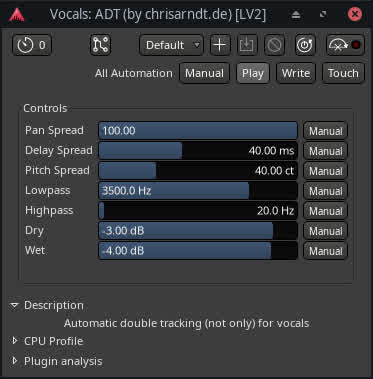The image size is (373, 379).
Task: Click the title bar eject-style arrow icon
Action: tap(296, 15)
